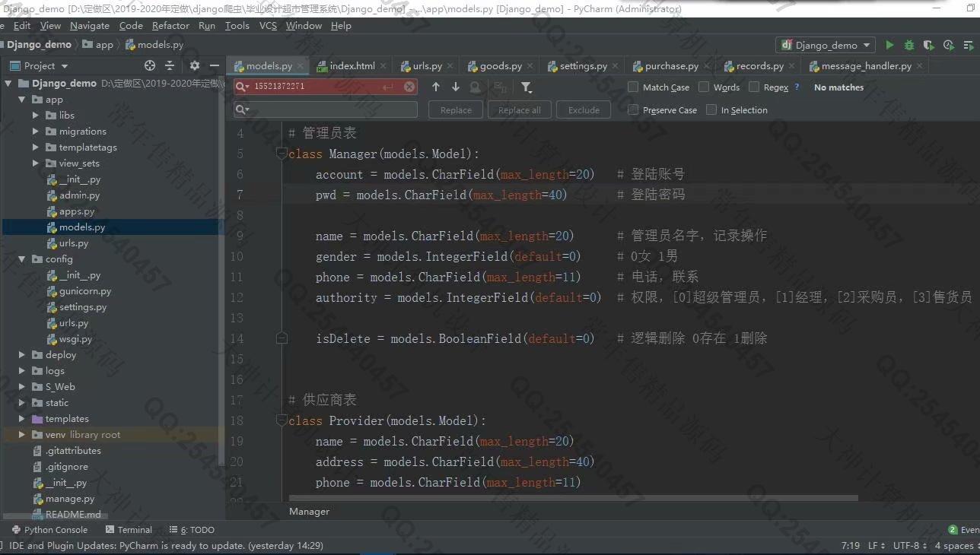This screenshot has width=980, height=555.
Task: Open regex help question mark
Action: 797,87
